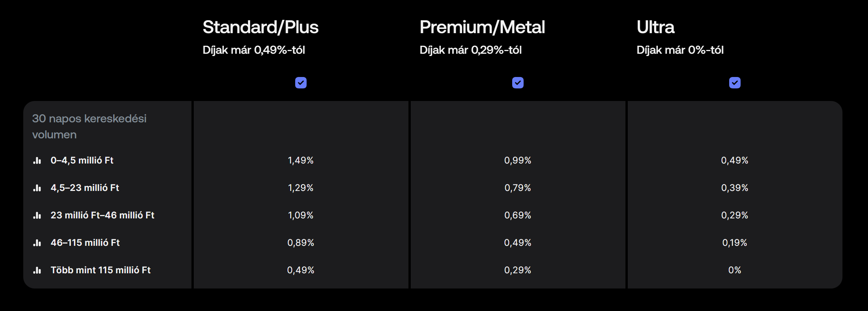Click the bar chart icon beside 46–115 millió Ft
Viewport: 868px width, 311px height.
click(37, 243)
